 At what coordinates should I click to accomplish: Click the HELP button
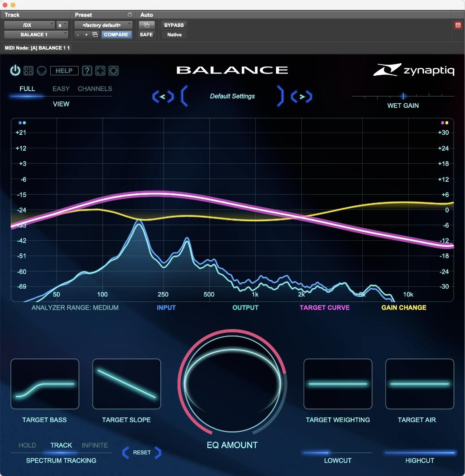64,71
